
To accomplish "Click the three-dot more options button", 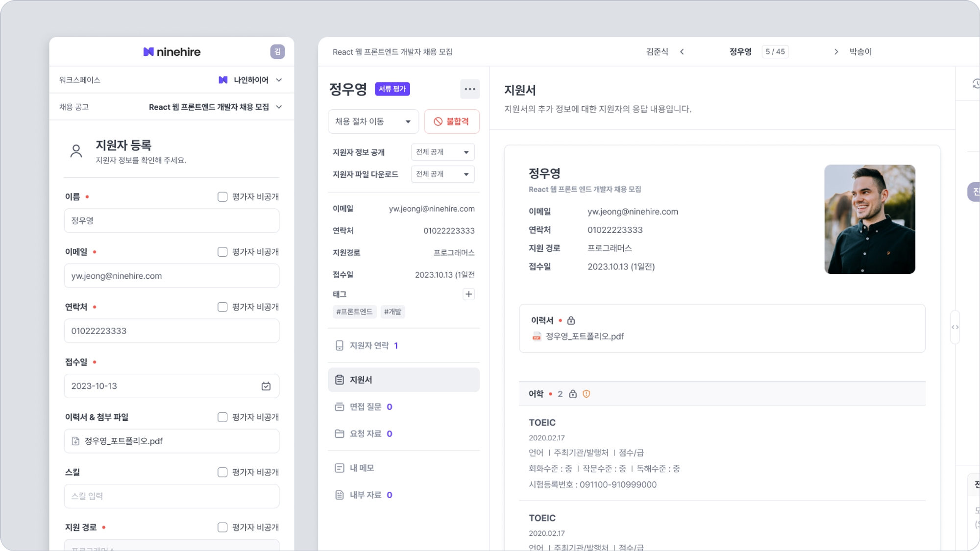I will tap(469, 89).
